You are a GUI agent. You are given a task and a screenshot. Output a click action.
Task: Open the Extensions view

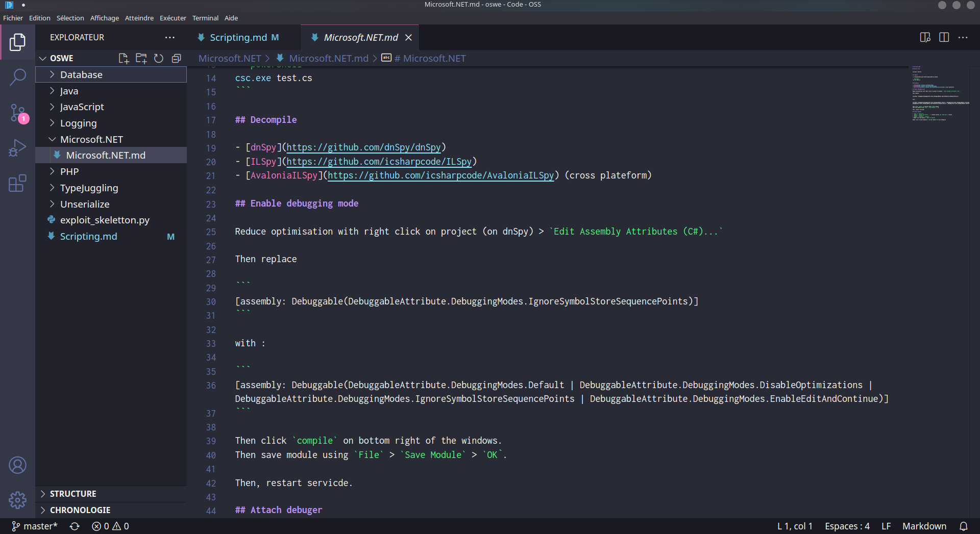coord(18,183)
